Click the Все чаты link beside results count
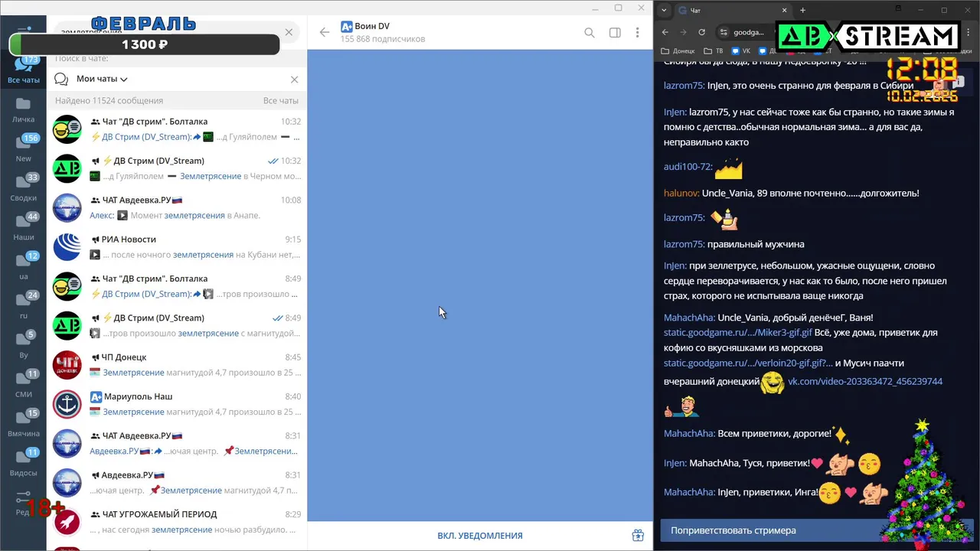 click(280, 100)
